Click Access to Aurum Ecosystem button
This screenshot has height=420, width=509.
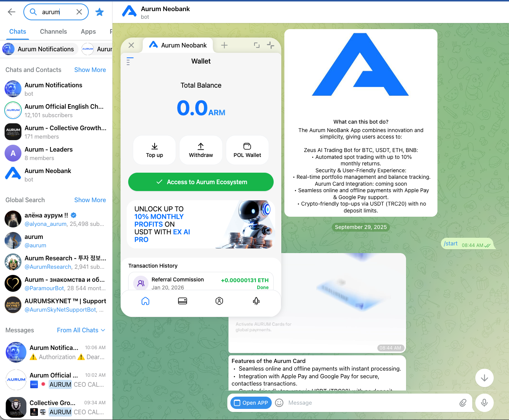coord(201,182)
